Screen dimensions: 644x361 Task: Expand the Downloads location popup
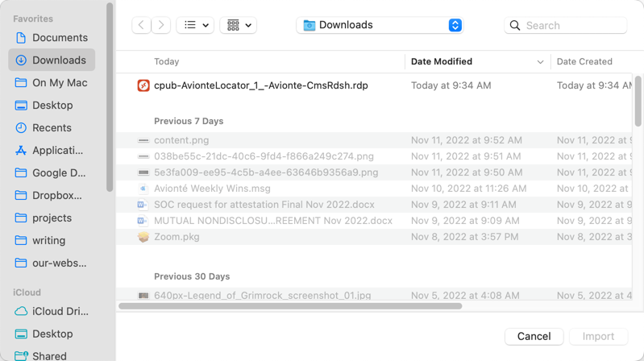pos(455,25)
